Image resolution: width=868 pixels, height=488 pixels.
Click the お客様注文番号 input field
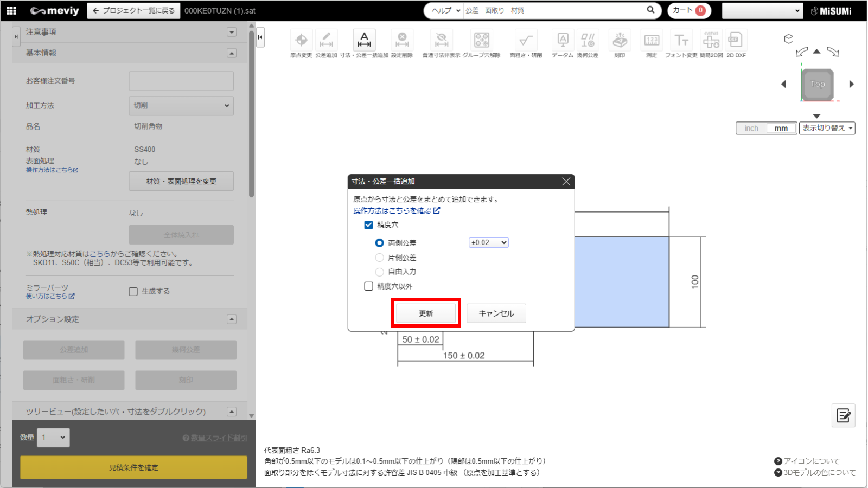pos(181,81)
